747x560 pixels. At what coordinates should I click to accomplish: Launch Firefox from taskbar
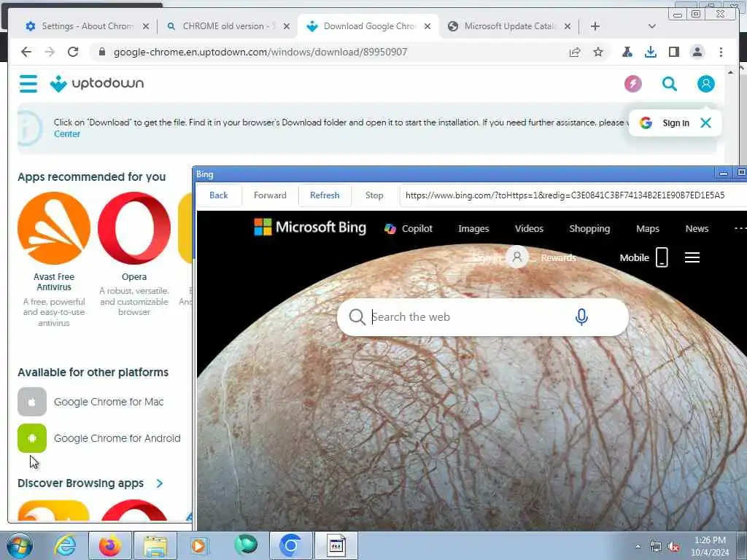pos(110,545)
